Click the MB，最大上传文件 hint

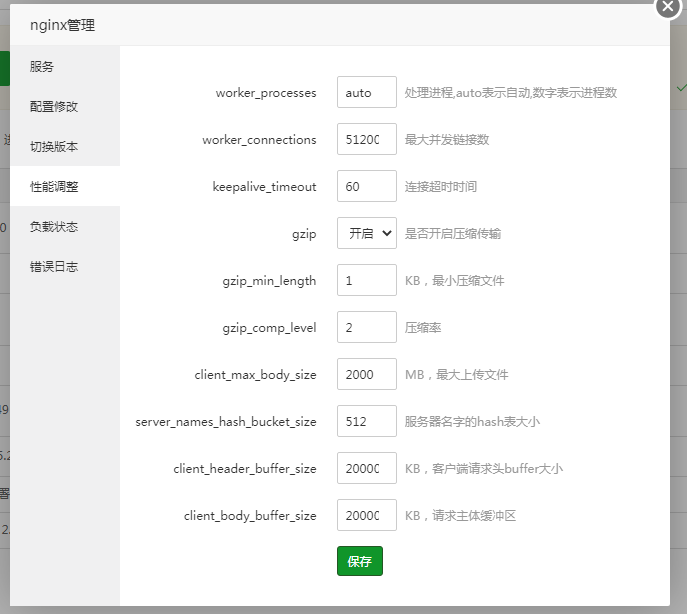click(457, 374)
